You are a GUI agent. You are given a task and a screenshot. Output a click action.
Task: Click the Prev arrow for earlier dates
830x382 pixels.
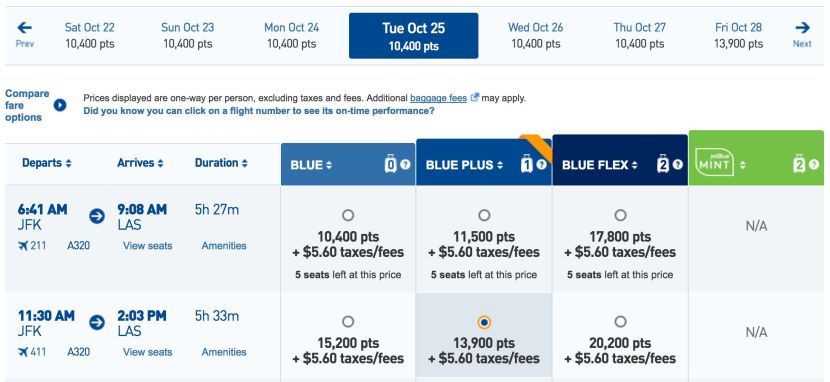coord(24,28)
